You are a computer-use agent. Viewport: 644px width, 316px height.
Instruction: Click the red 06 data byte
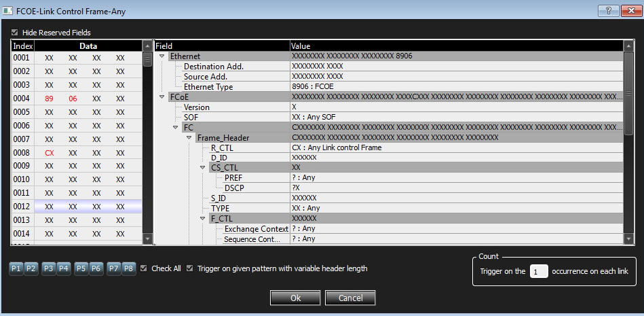[x=73, y=99]
